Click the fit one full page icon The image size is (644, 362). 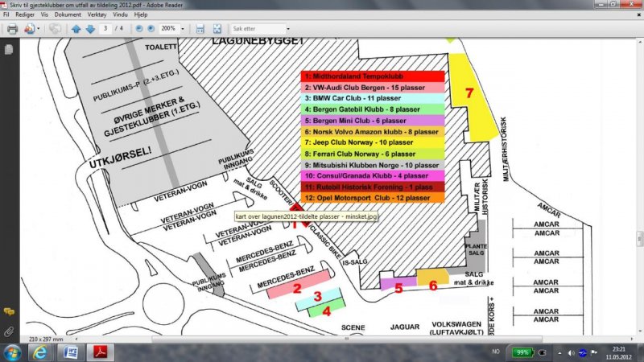coord(216,29)
